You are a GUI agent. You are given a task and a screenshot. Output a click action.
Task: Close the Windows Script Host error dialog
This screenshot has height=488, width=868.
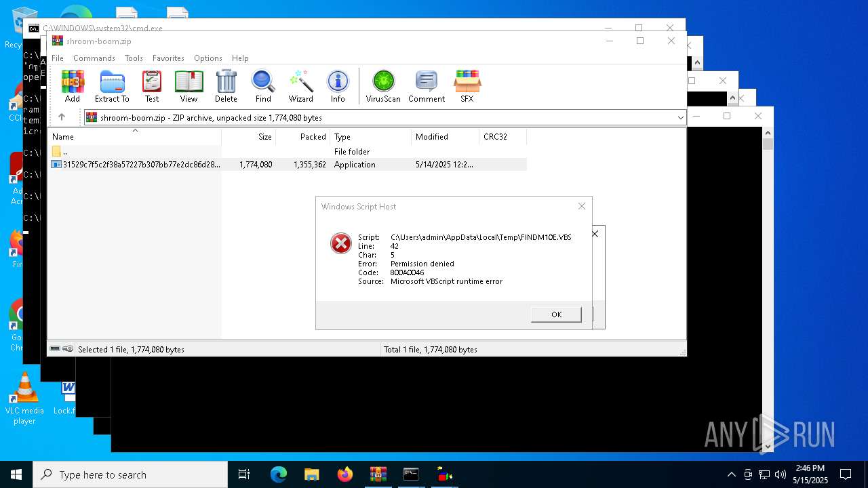pyautogui.click(x=581, y=206)
